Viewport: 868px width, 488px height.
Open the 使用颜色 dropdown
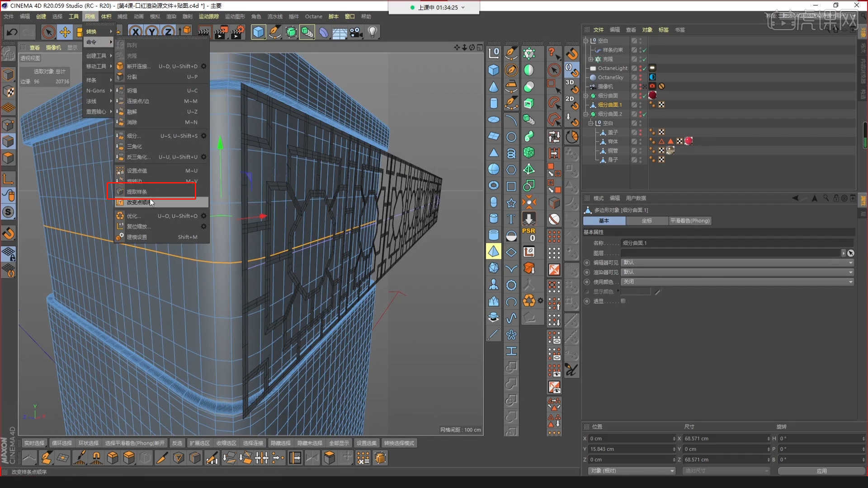(x=737, y=282)
